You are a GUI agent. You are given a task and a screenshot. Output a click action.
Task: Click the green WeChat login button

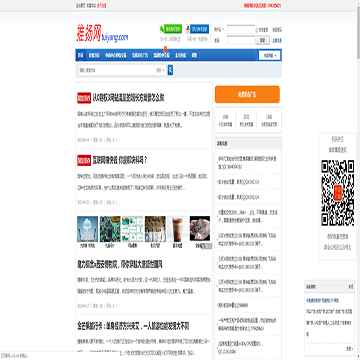171,29
